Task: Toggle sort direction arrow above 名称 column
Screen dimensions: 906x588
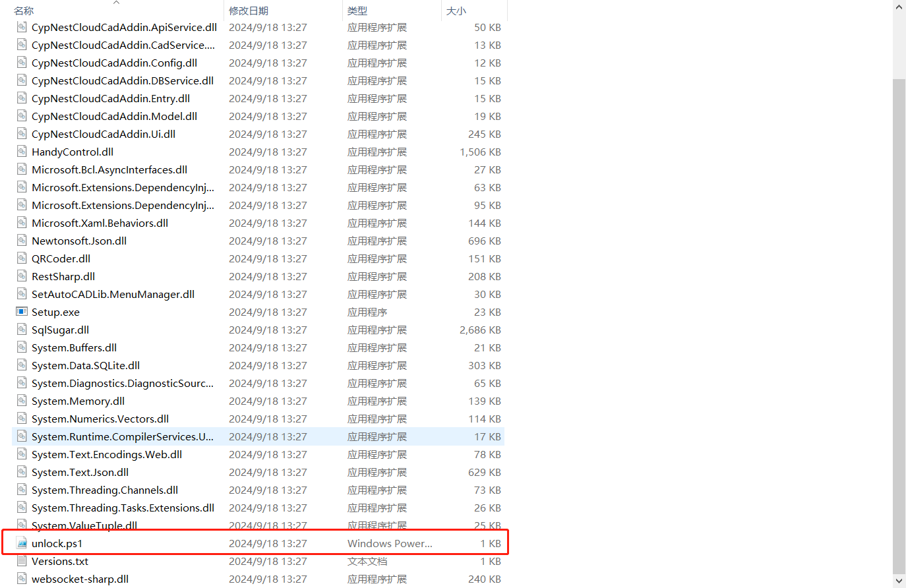Action: pos(117,3)
